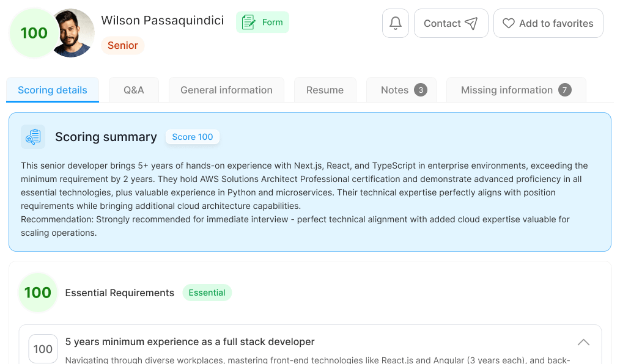The width and height of the screenshot is (620, 364).
Task: Switch to the Q&A tab
Action: [134, 90]
